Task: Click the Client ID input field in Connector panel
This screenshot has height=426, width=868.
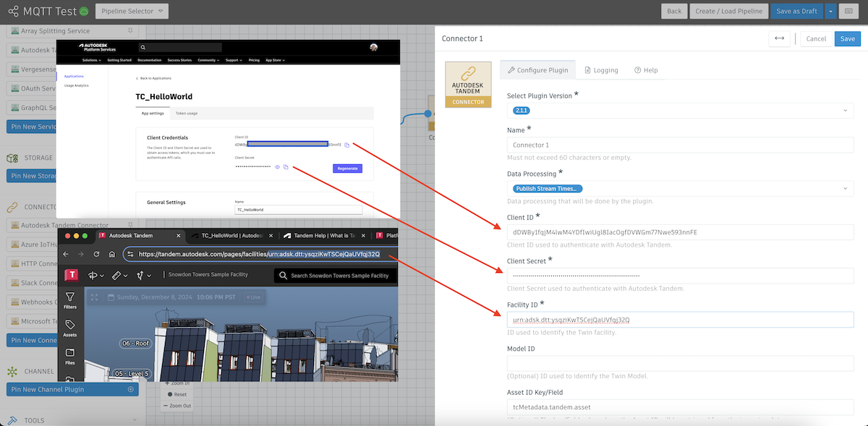Action: 680,232
